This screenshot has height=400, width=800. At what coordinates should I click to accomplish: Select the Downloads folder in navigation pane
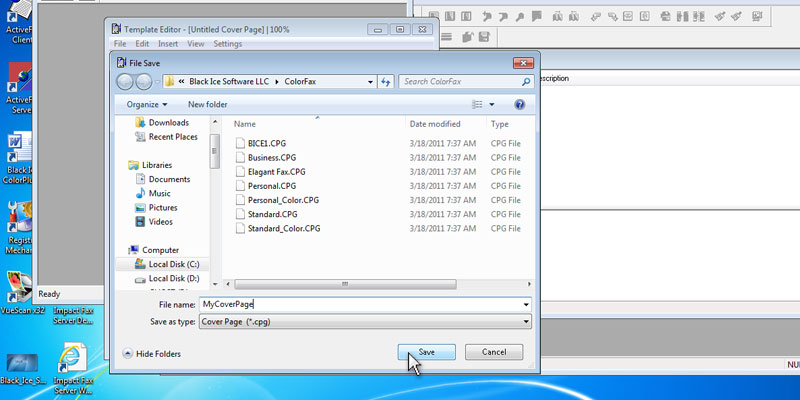tap(168, 123)
